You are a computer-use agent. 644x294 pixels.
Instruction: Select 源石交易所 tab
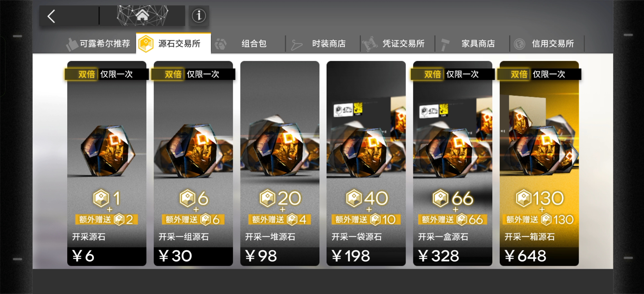click(x=174, y=43)
